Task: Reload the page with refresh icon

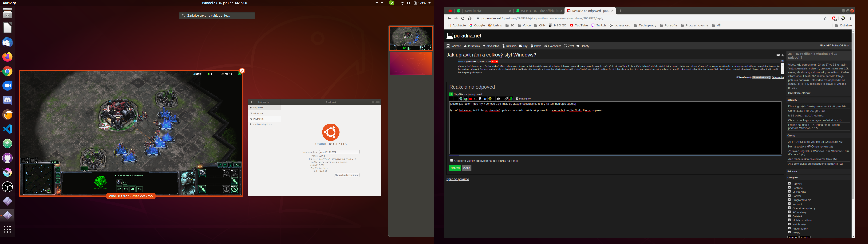Action: tap(463, 19)
